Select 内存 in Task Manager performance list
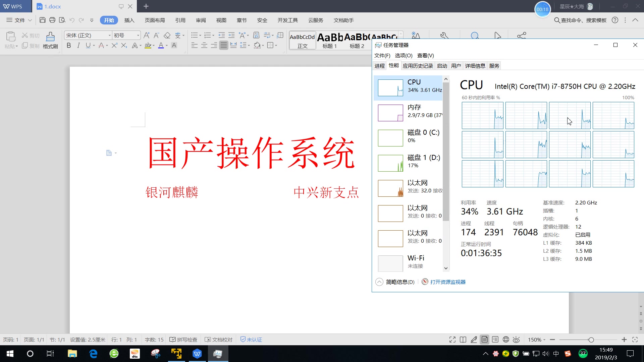 pos(409,113)
